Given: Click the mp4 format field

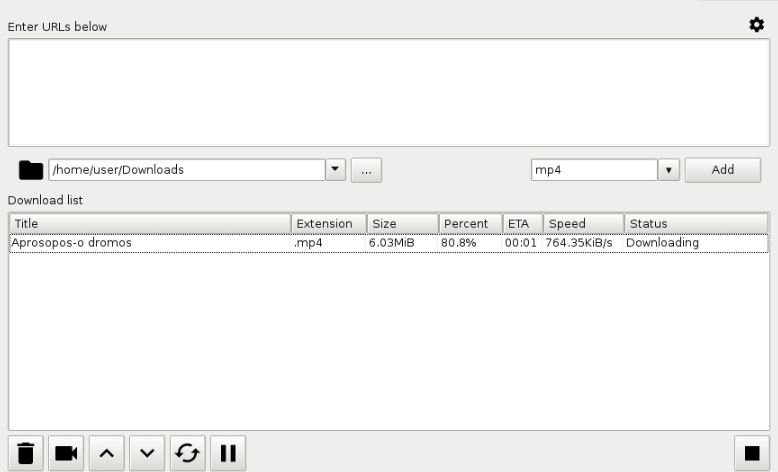Looking at the screenshot, I should click(594, 170).
